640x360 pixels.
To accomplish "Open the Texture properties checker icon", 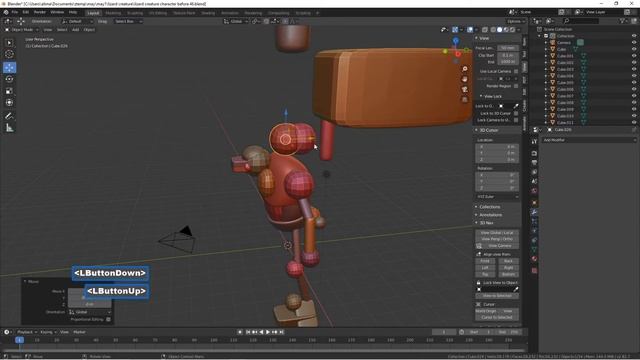I will 534,270.
